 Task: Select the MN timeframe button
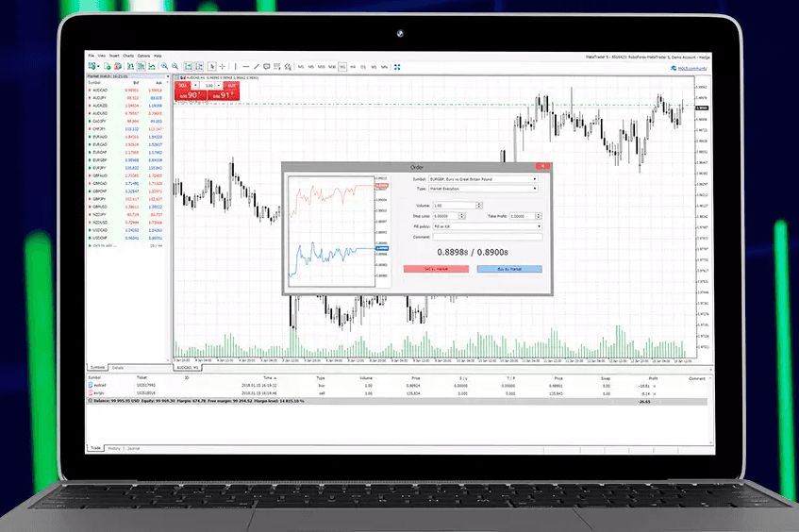pos(384,67)
